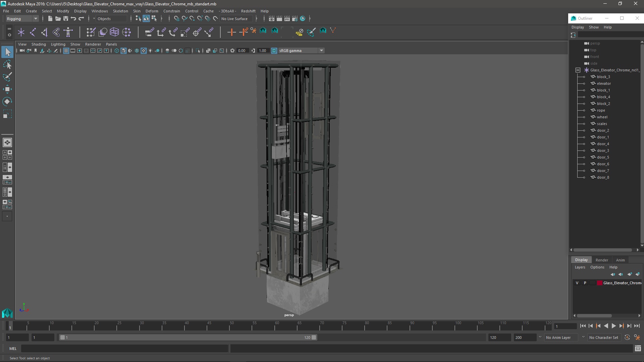Click No Live Surface field
Screen dimensions: 644x362
pos(236,19)
